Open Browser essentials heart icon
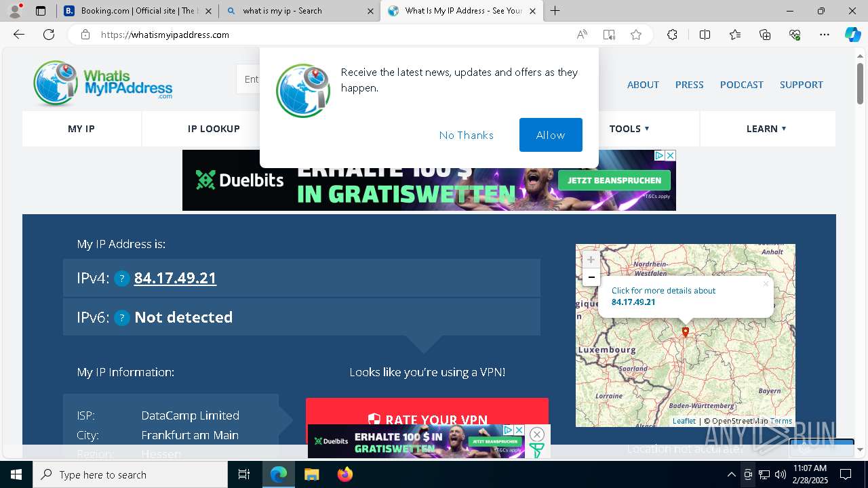Image resolution: width=868 pixels, height=488 pixels. point(795,35)
